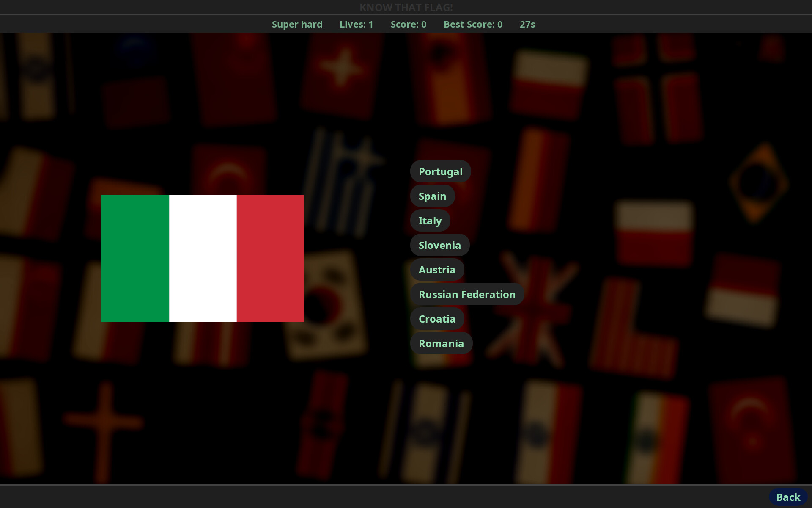Click the Super hard difficulty label
The image size is (812, 508).
point(297,24)
